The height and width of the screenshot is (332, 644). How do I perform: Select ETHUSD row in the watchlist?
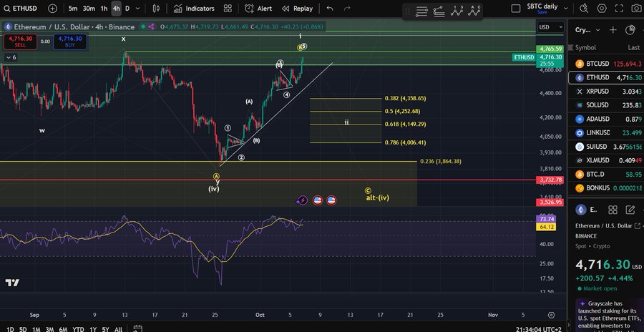coord(606,77)
